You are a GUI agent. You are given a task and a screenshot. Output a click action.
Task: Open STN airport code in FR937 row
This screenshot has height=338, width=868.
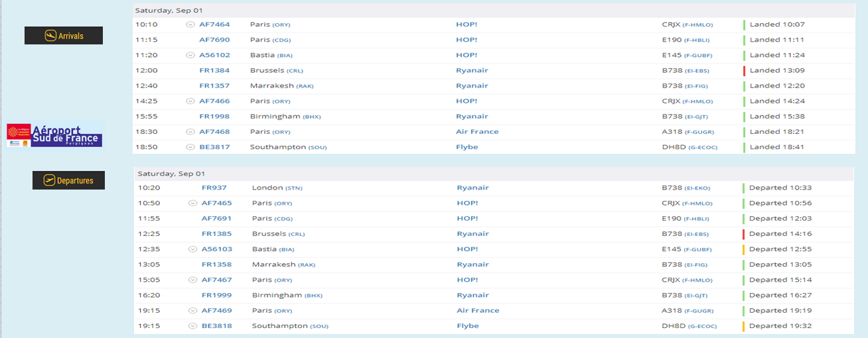(293, 188)
